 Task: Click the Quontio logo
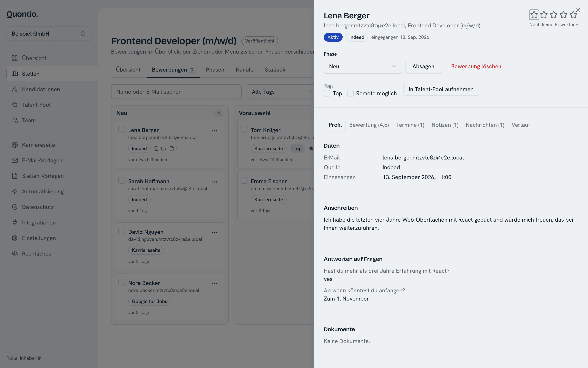click(x=22, y=14)
